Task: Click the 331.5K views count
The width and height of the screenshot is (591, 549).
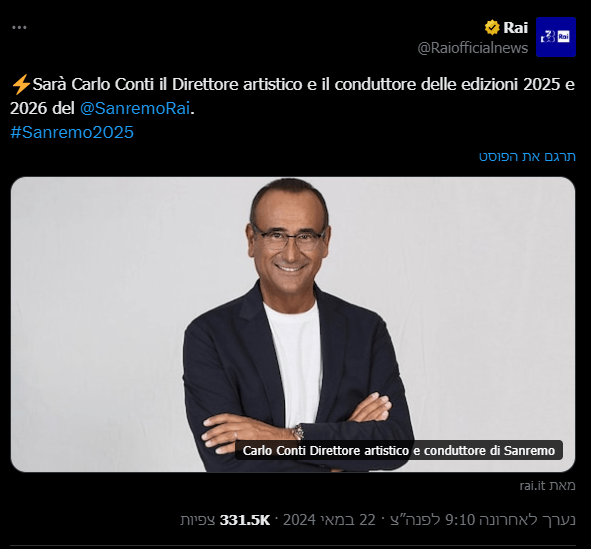Action: click(245, 520)
